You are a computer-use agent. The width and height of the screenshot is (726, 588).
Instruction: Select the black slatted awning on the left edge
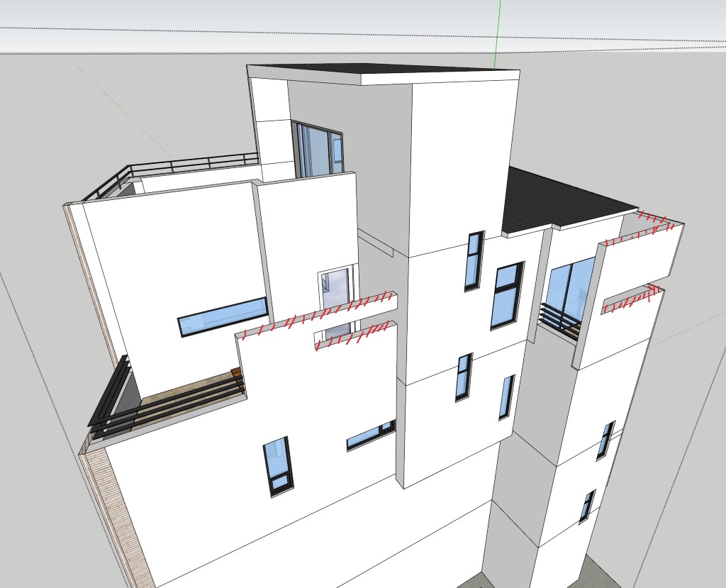[x=108, y=394]
